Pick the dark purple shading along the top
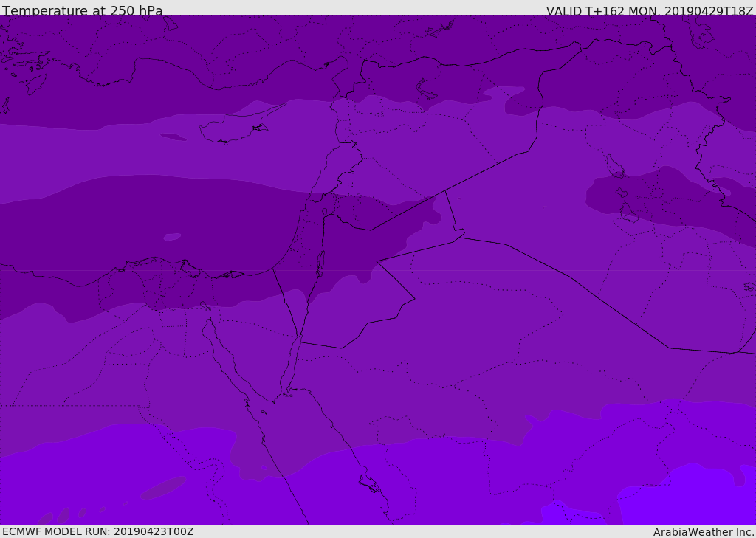This screenshot has width=756, height=538. tap(221, 37)
